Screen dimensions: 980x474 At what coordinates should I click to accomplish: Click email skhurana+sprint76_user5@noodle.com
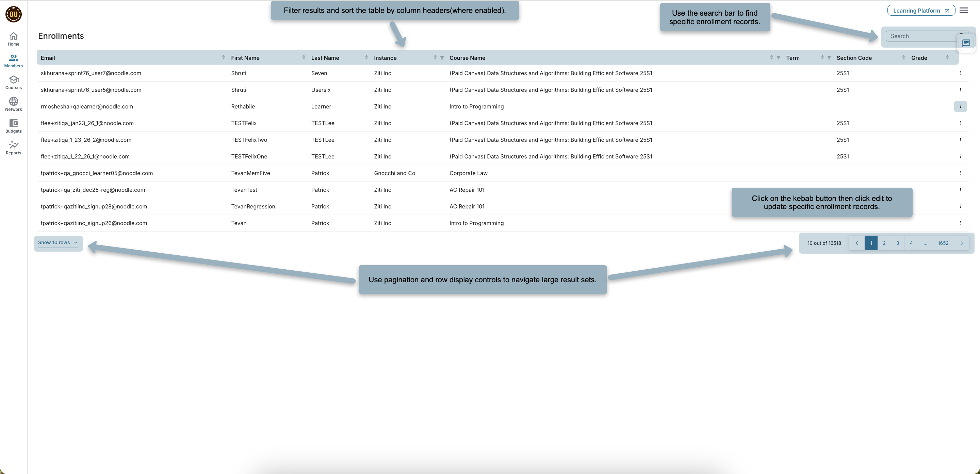(91, 90)
